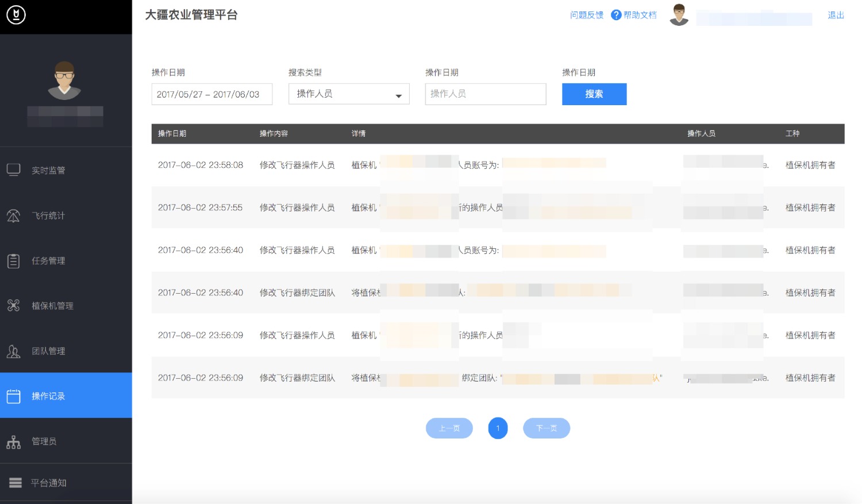Open the 问题反馈 link
This screenshot has height=504, width=862.
[x=587, y=15]
